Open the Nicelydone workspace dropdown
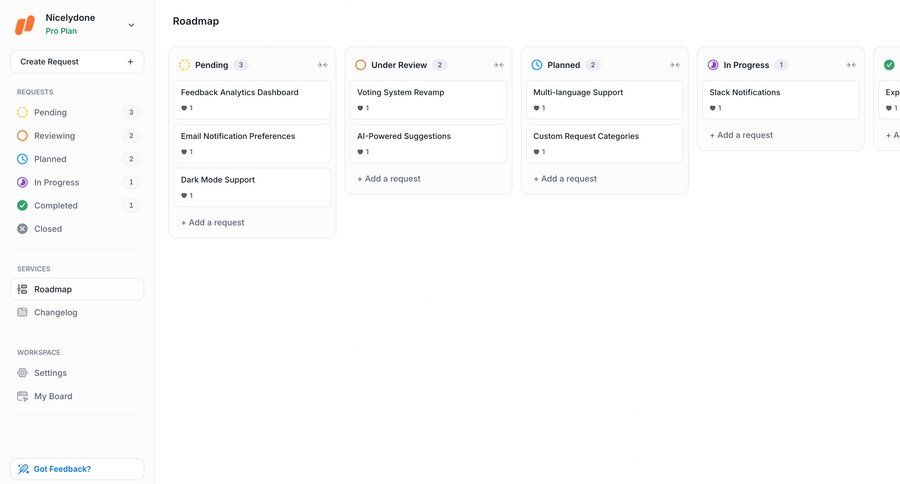 (131, 24)
